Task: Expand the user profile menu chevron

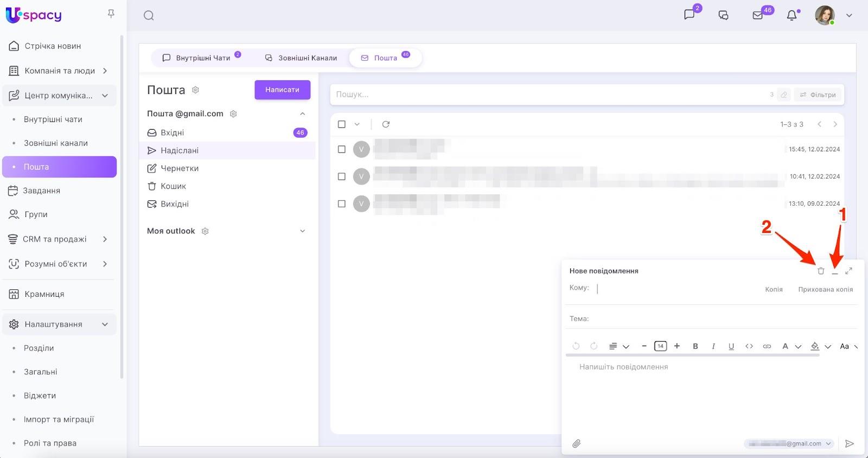Action: coord(850,15)
